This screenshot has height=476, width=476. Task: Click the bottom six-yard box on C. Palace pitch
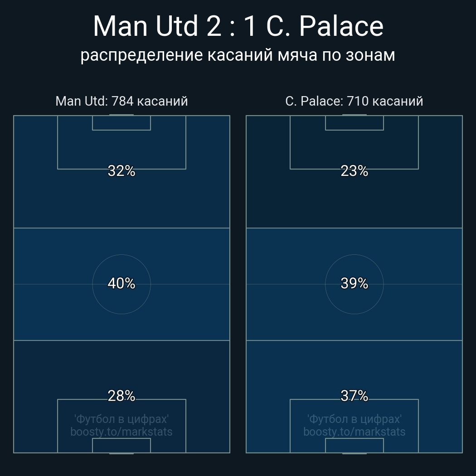pos(354,446)
